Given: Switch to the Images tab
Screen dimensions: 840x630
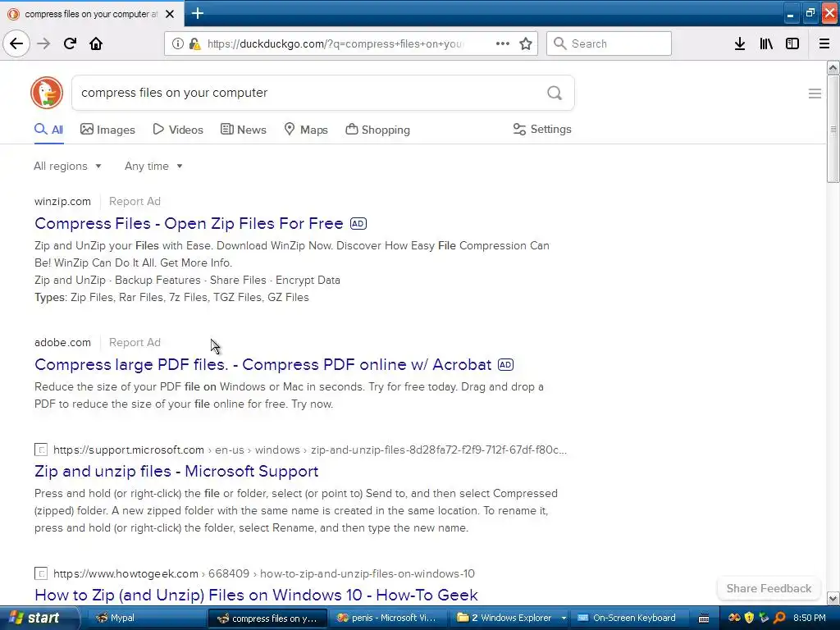Looking at the screenshot, I should pyautogui.click(x=107, y=130).
